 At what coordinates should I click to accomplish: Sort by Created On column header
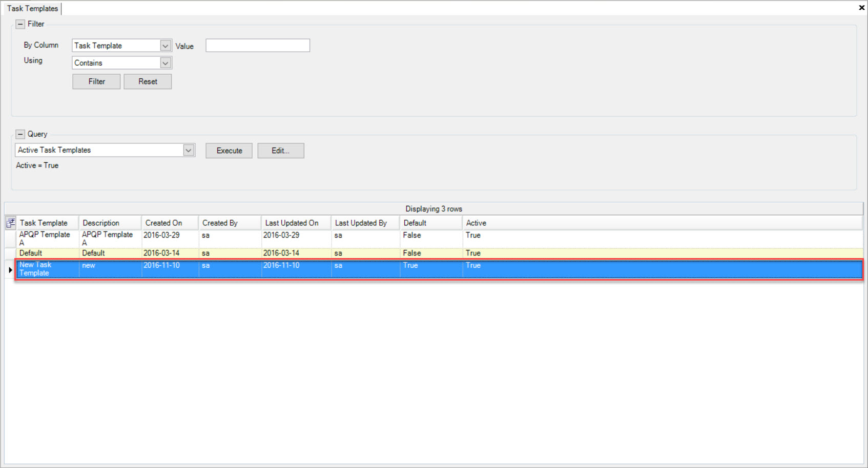(170, 223)
